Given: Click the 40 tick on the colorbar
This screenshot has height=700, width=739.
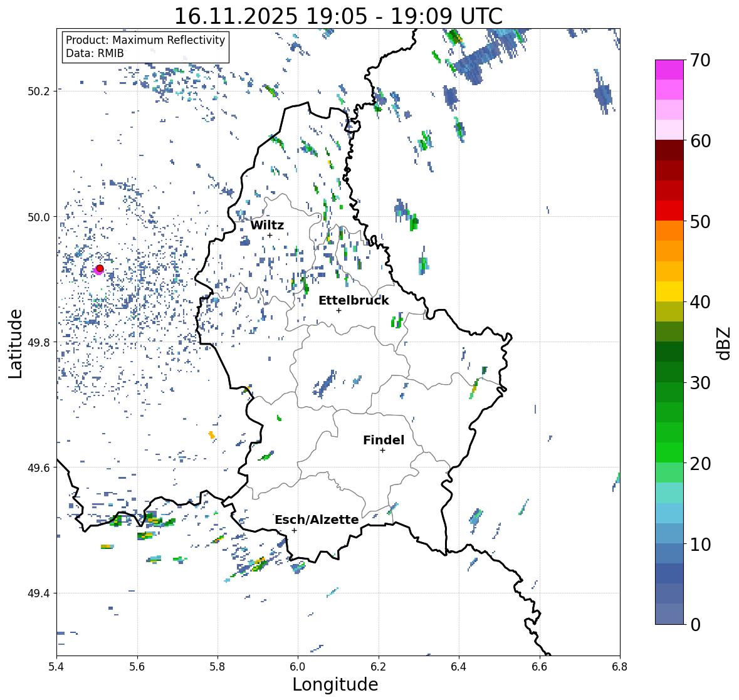Looking at the screenshot, I should coord(700,302).
